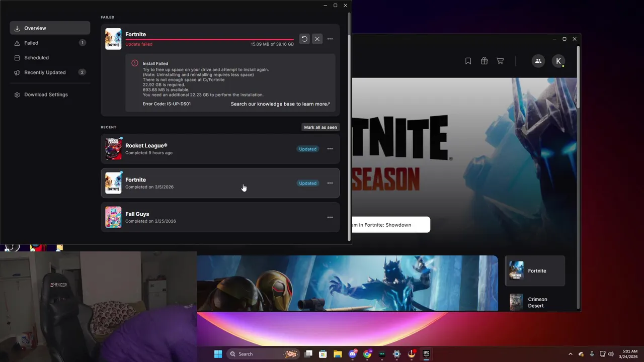Viewport: 644px width, 362px height.
Task: Open Google Chrome from the taskbar
Action: (367, 354)
